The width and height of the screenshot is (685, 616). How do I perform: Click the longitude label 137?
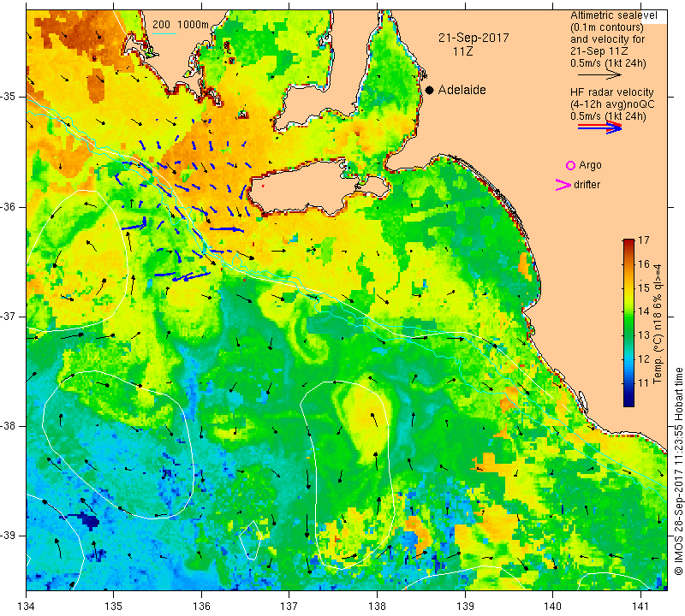(x=289, y=606)
